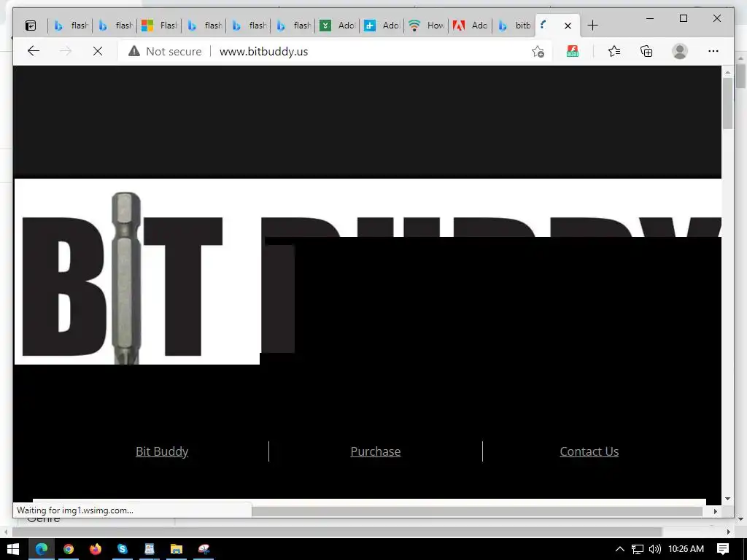The width and height of the screenshot is (747, 560).
Task: Switch to the Adobe red-icon tab
Action: pyautogui.click(x=471, y=26)
